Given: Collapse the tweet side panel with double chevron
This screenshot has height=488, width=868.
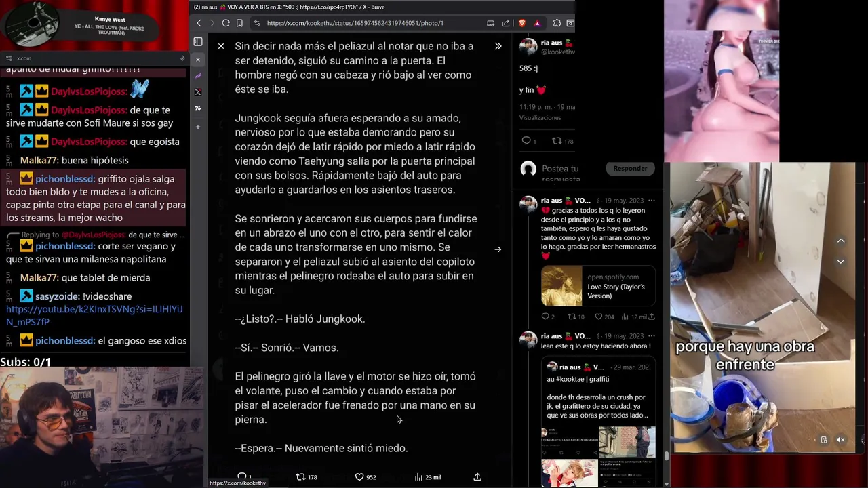Looking at the screenshot, I should [x=498, y=46].
